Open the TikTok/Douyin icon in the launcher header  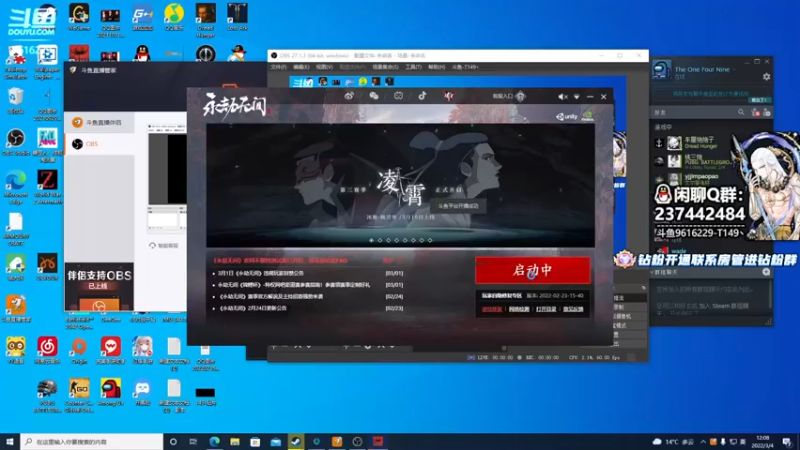[422, 96]
